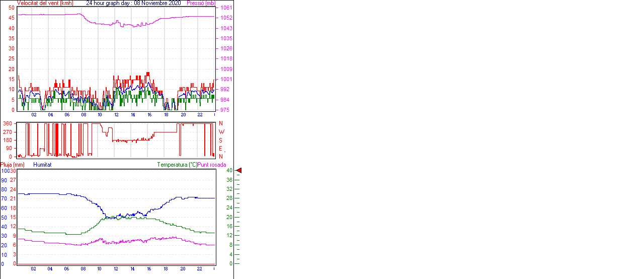
Task: Click the 270 value on wind direction axis
Action: [8, 132]
